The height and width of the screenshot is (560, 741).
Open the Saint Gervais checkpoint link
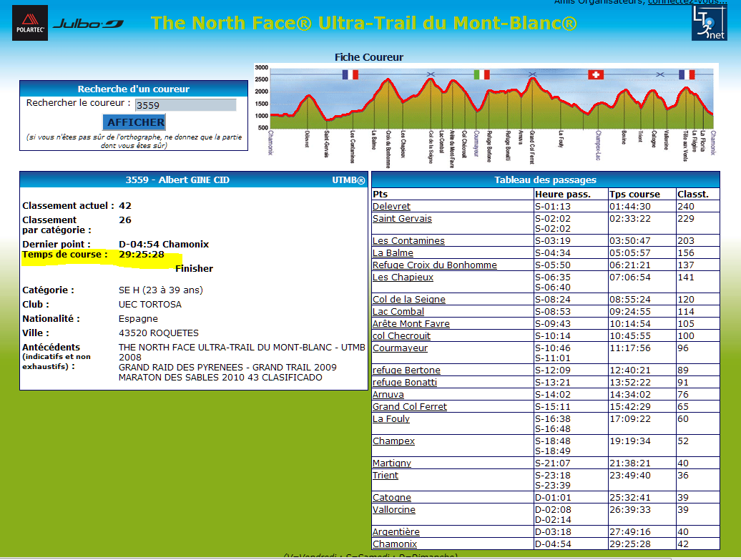(x=402, y=219)
